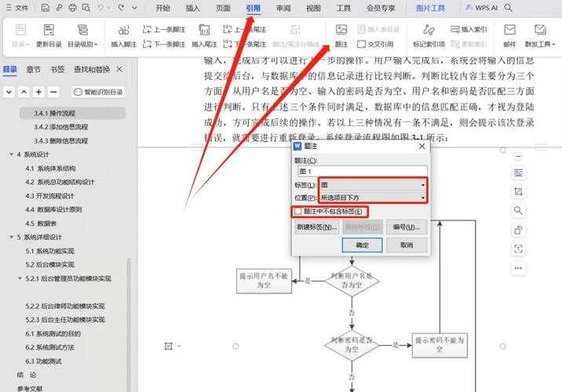Switch to the 审阅 ribbon tab
This screenshot has width=562, height=392.
pyautogui.click(x=283, y=9)
